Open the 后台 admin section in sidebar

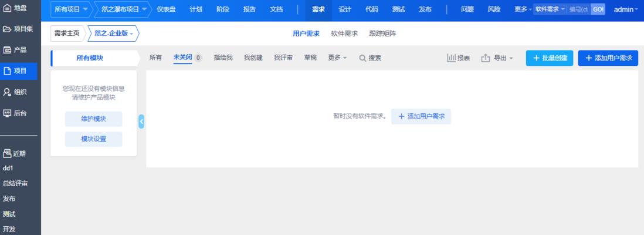[15, 113]
